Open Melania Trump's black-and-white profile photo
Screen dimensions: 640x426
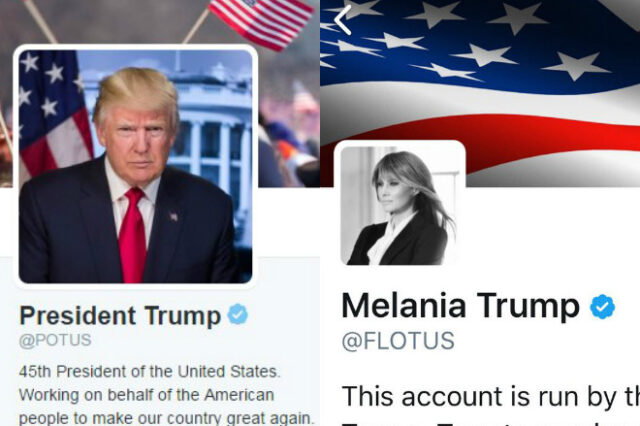(x=399, y=206)
